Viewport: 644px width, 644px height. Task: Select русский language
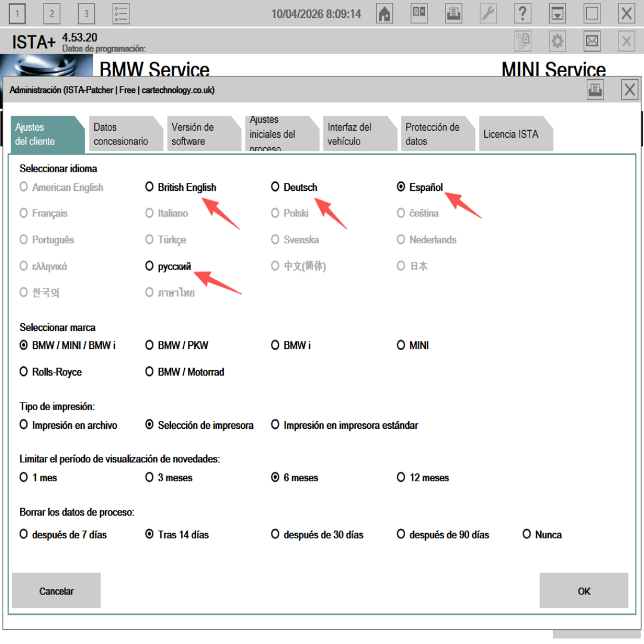coord(168,266)
